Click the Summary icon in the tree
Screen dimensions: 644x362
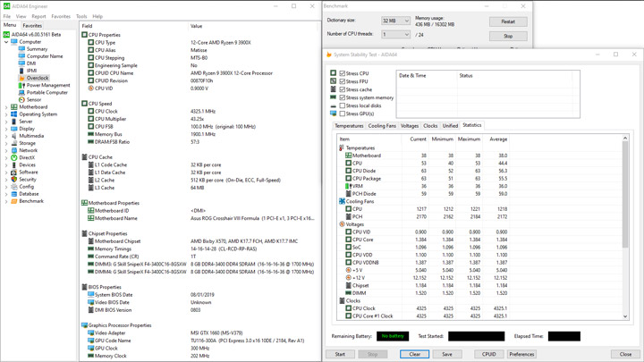click(21, 49)
